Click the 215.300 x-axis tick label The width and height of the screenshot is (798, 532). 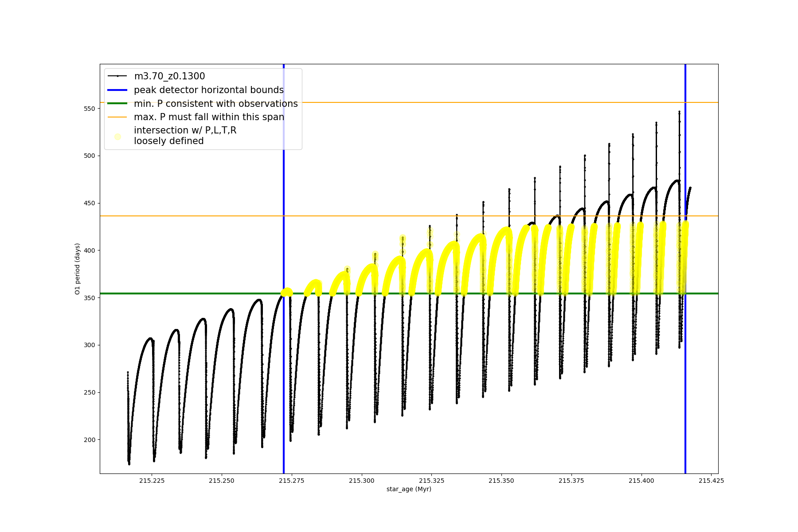(x=361, y=481)
